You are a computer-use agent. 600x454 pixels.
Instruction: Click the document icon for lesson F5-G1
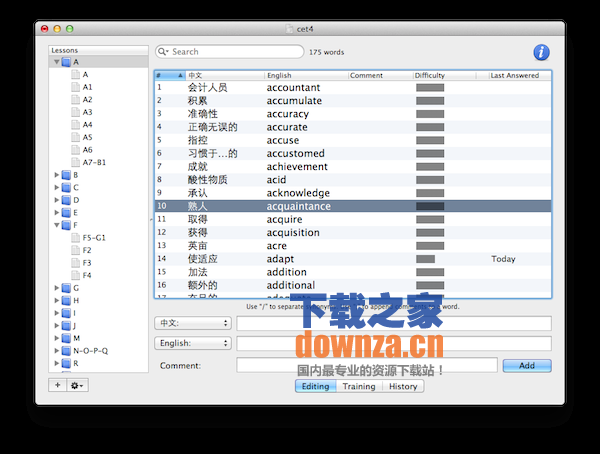click(75, 238)
